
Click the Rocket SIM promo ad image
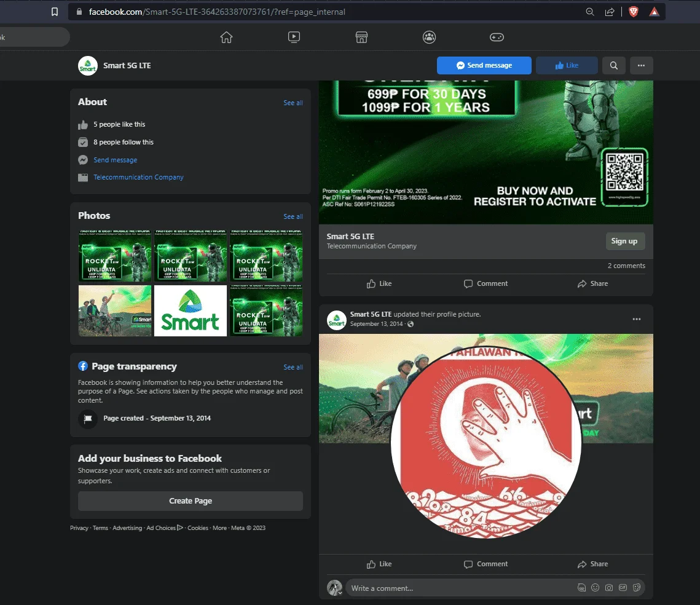pyautogui.click(x=486, y=152)
